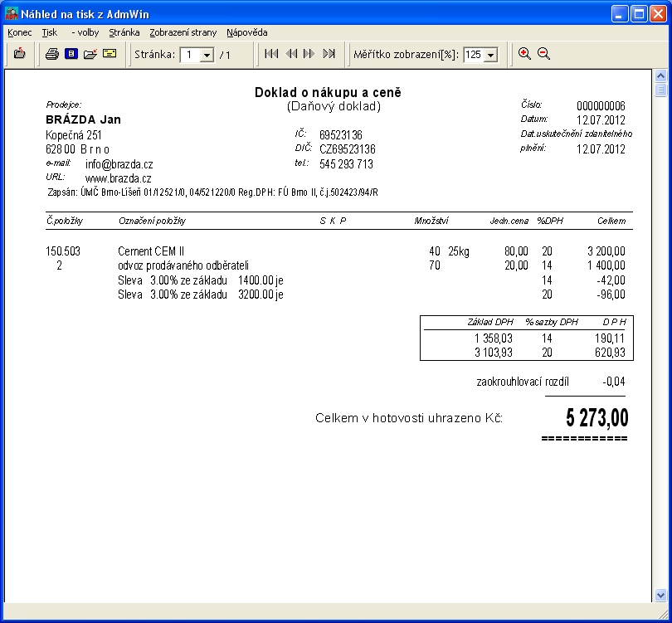Screen dimensions: 672x623
Task: Open the Konec menu
Action: click(x=20, y=32)
